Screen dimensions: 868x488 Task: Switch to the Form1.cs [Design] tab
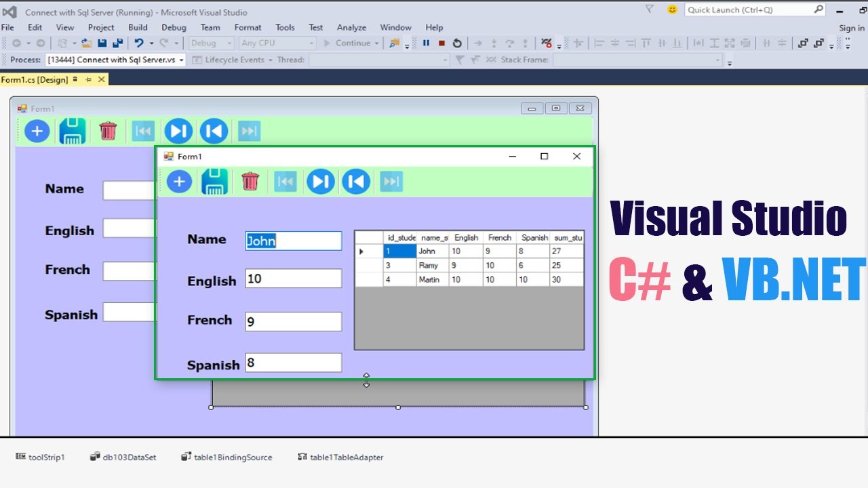[x=35, y=79]
